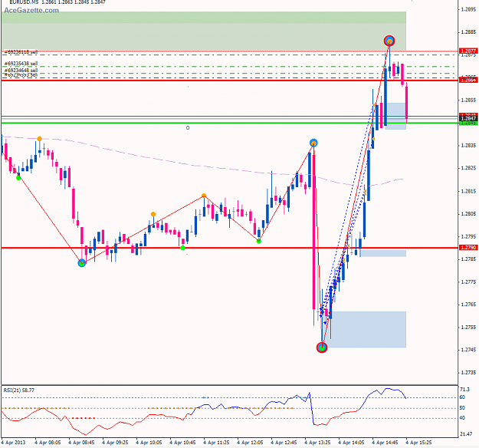
Task: Click the 4 Apr 14:45 time label
Action: (x=385, y=443)
